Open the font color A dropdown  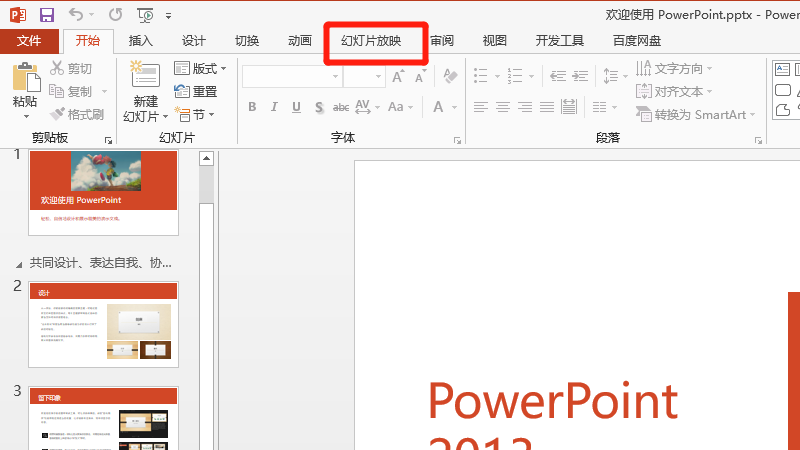454,107
